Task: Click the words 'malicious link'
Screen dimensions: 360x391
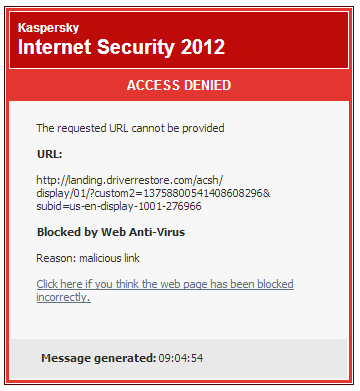Action: coord(110,258)
